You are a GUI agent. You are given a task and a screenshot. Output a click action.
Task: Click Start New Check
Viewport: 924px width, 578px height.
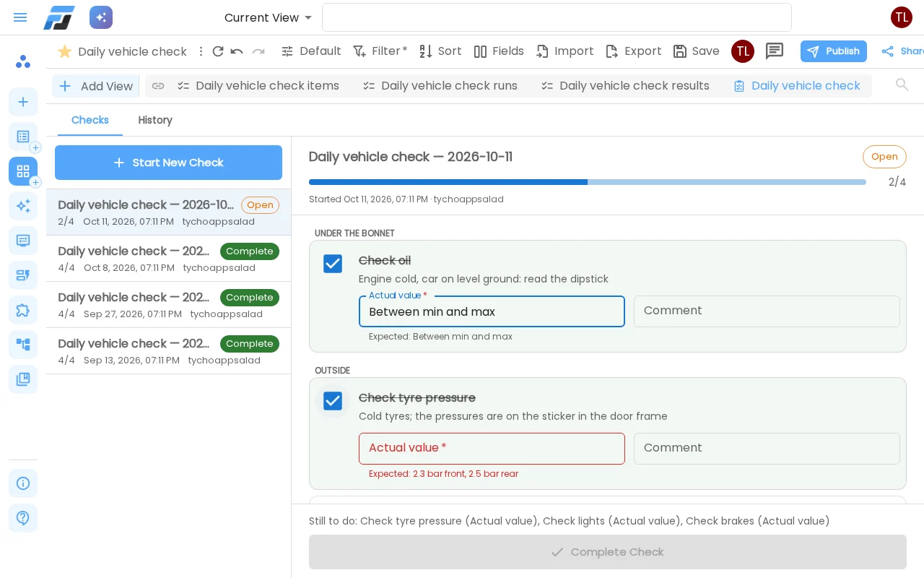point(168,163)
